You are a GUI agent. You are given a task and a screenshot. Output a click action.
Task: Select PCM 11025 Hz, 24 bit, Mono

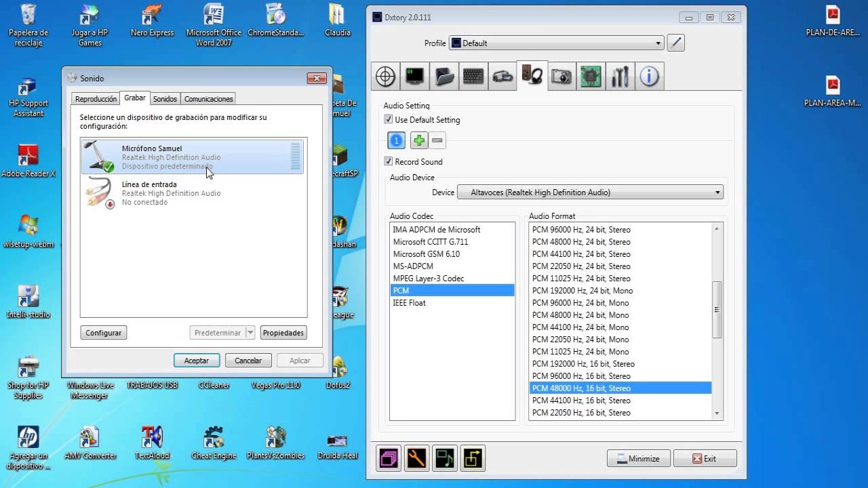[x=620, y=352]
